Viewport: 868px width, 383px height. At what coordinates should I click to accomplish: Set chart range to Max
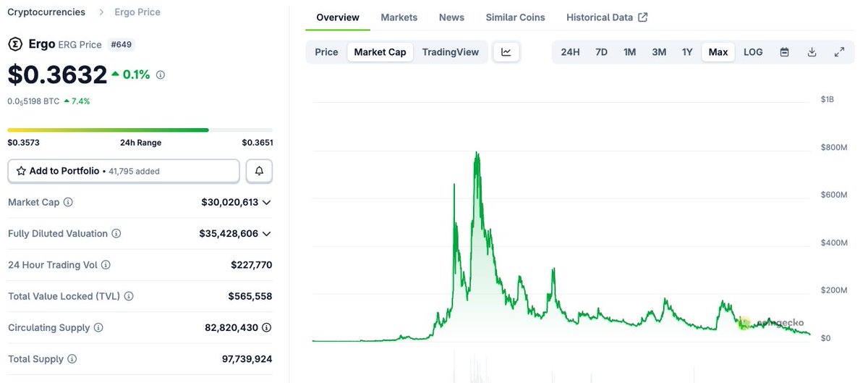pyautogui.click(x=718, y=52)
